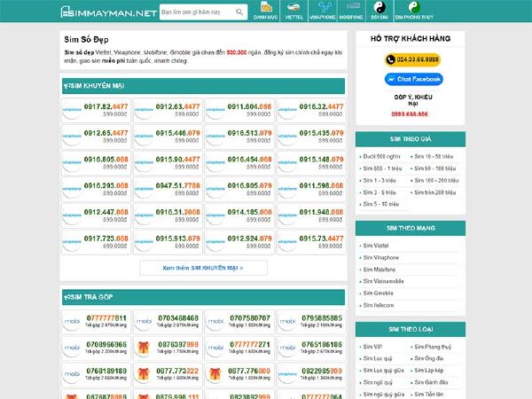
Task: Click Vinaphone logo beside 0917.723.068
Action: pyautogui.click(x=72, y=243)
